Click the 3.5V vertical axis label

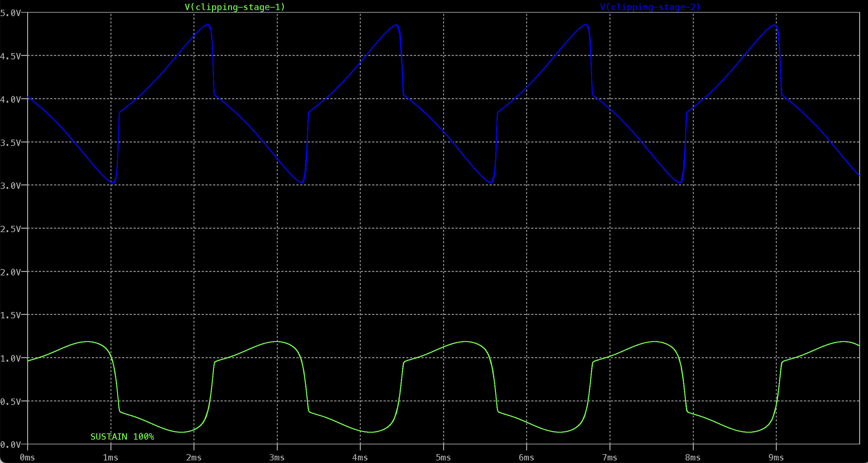pos(10,143)
